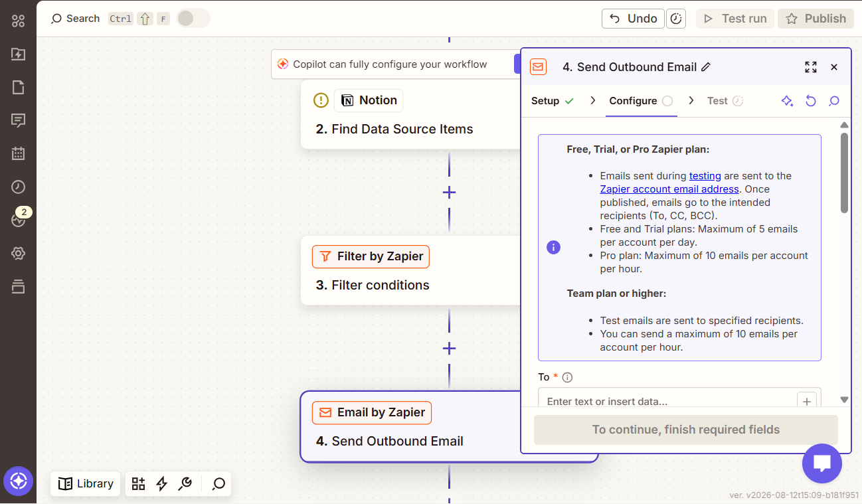Select the Filter conditions step card

(x=410, y=270)
